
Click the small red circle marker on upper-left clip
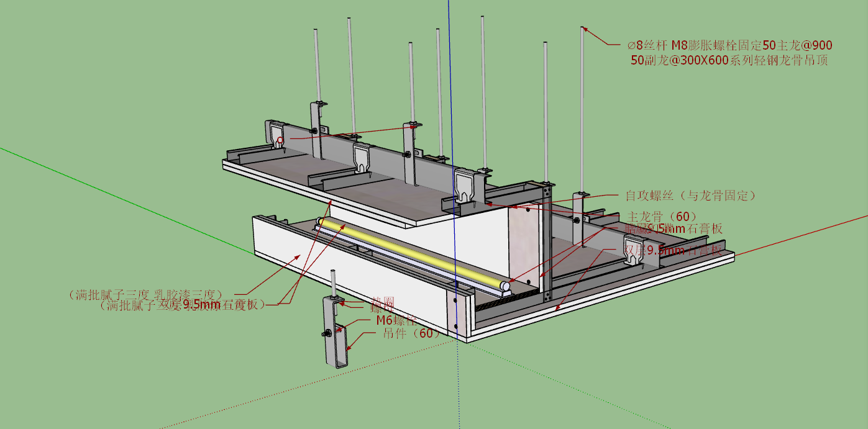pyautogui.click(x=280, y=140)
